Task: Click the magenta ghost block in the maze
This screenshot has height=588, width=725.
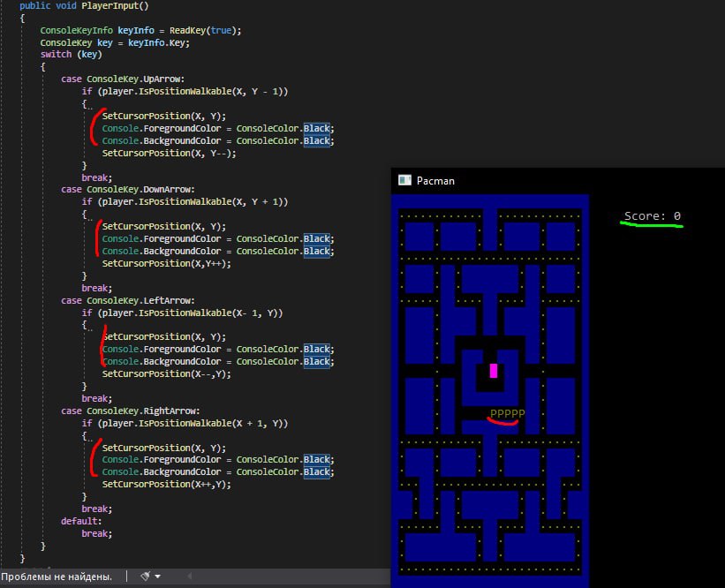Action: click(494, 371)
